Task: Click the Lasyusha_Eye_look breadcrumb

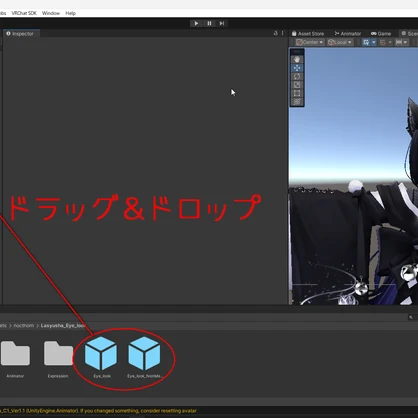Action: (x=63, y=326)
